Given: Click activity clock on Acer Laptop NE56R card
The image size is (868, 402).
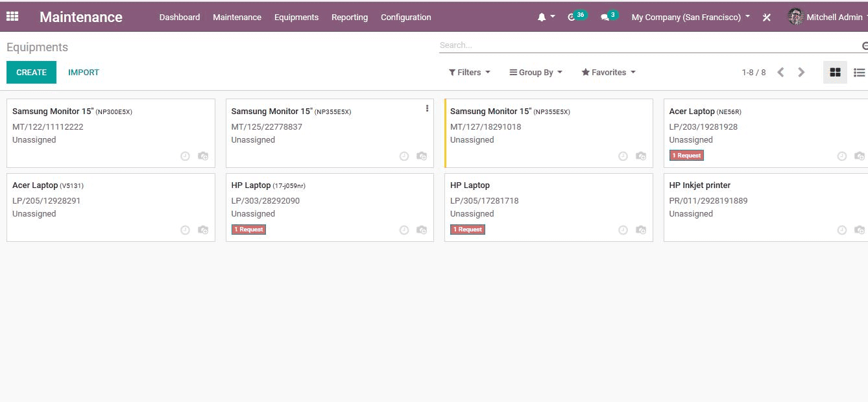Looking at the screenshot, I should [842, 156].
